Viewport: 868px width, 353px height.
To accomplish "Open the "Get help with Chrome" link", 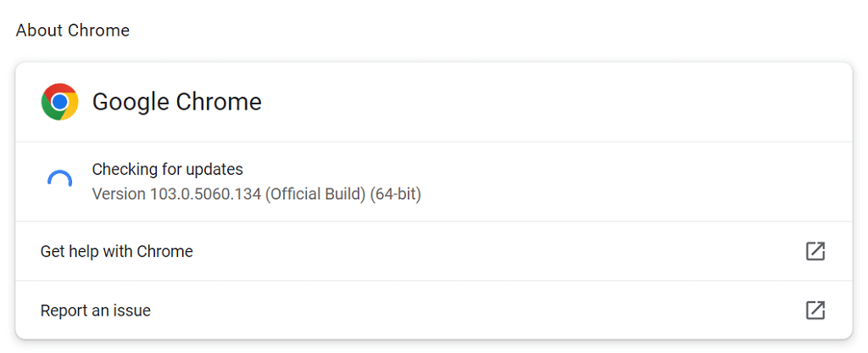I will coord(117,251).
